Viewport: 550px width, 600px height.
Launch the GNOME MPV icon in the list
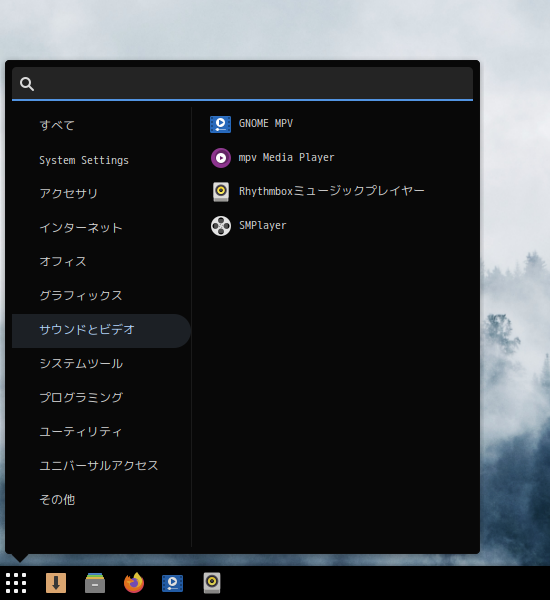(x=220, y=124)
